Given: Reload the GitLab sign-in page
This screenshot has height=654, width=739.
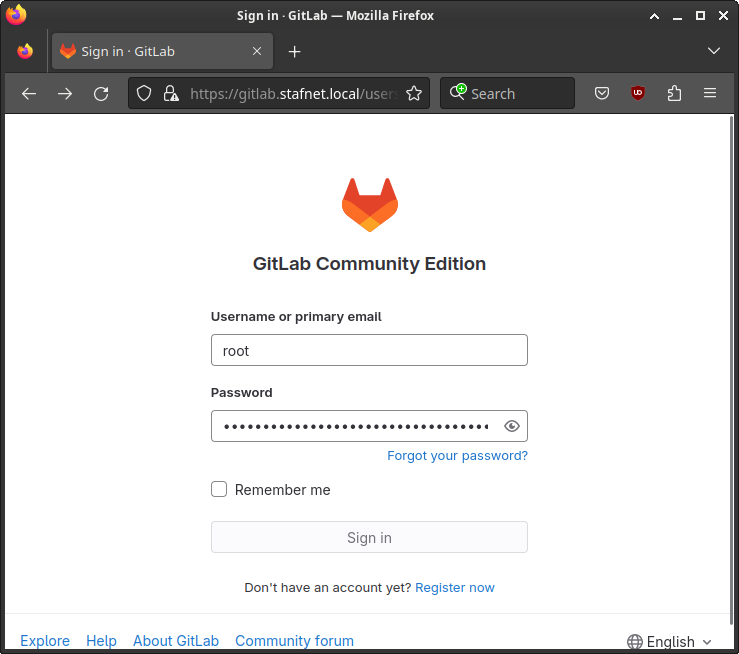Looking at the screenshot, I should (x=101, y=93).
